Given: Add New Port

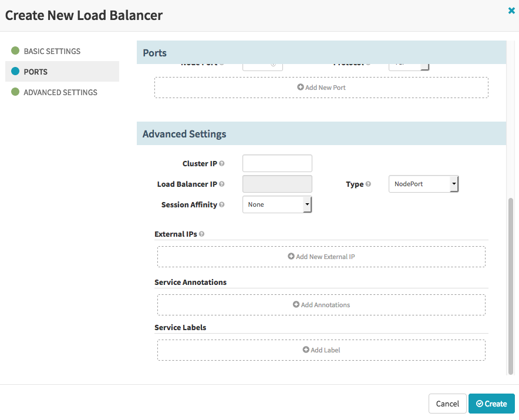Looking at the screenshot, I should point(321,88).
